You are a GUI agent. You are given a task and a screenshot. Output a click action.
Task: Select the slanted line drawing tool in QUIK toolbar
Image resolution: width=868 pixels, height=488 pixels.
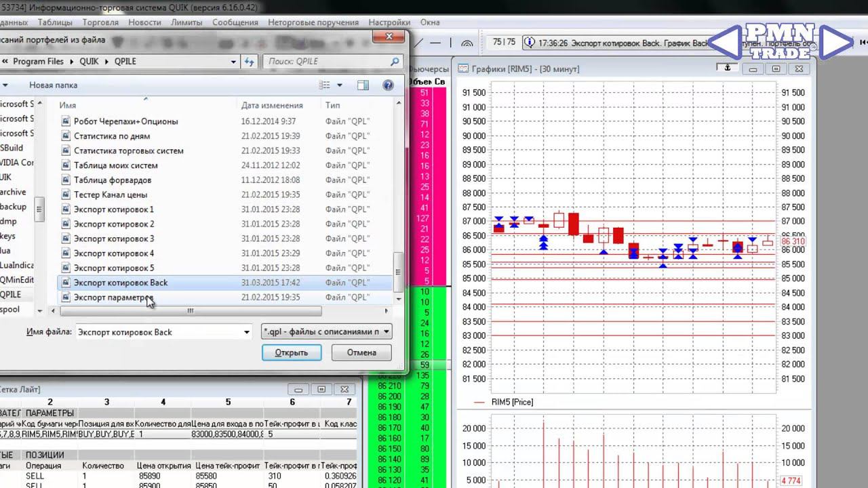[x=418, y=43]
